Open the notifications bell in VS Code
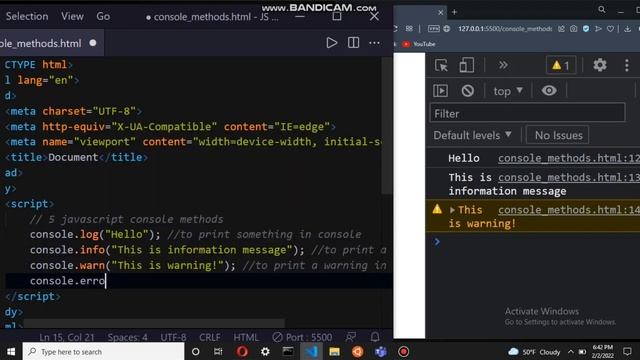 375,337
